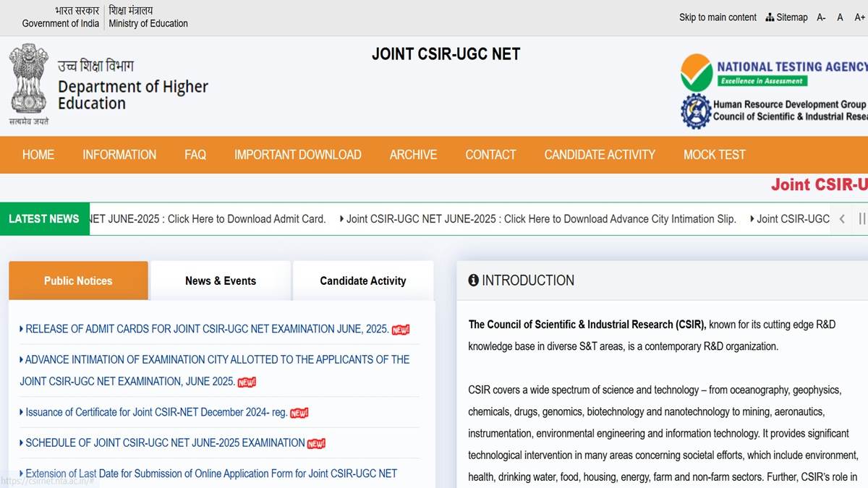The image size is (868, 488).
Task: Expand the IMPORTANT DOWNLOAD menu
Action: [x=297, y=155]
